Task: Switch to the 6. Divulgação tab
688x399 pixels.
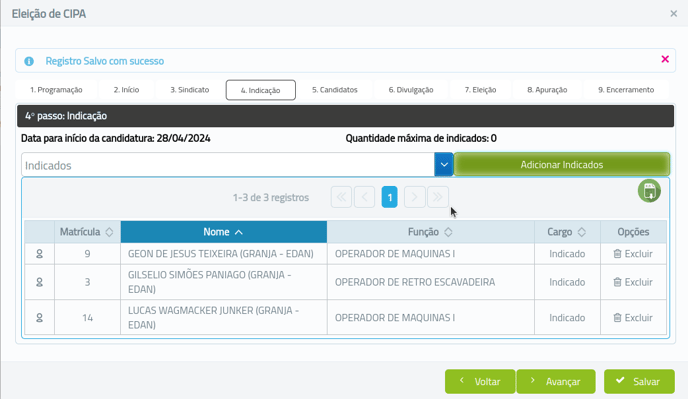Action: (411, 90)
